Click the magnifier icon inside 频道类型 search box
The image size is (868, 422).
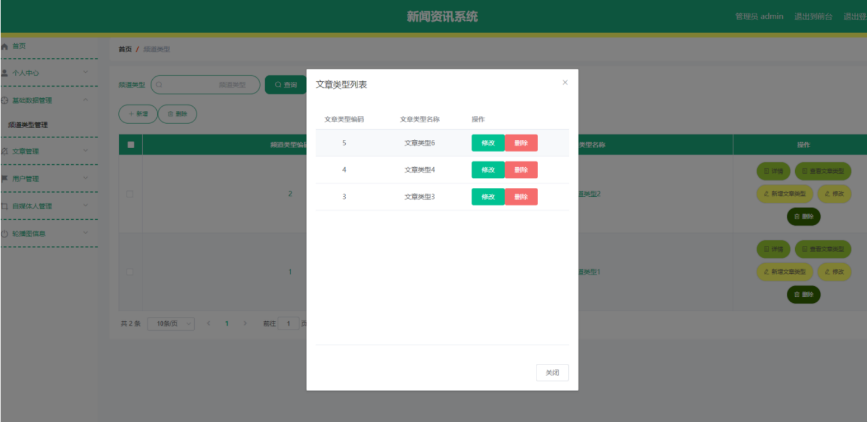click(157, 85)
